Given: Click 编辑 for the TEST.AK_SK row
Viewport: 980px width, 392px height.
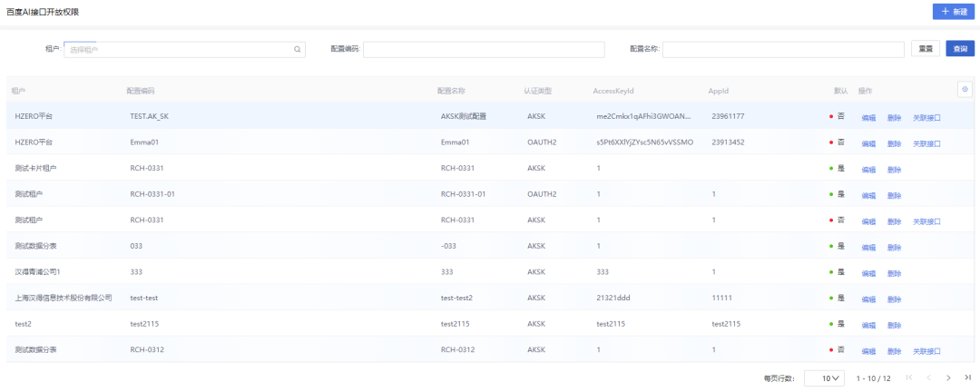Looking at the screenshot, I should pyautogui.click(x=868, y=117).
